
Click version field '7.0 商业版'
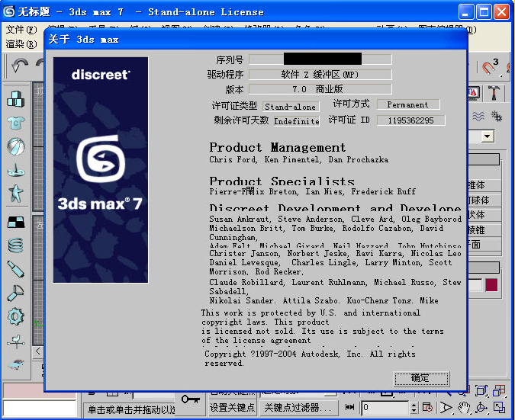click(320, 89)
